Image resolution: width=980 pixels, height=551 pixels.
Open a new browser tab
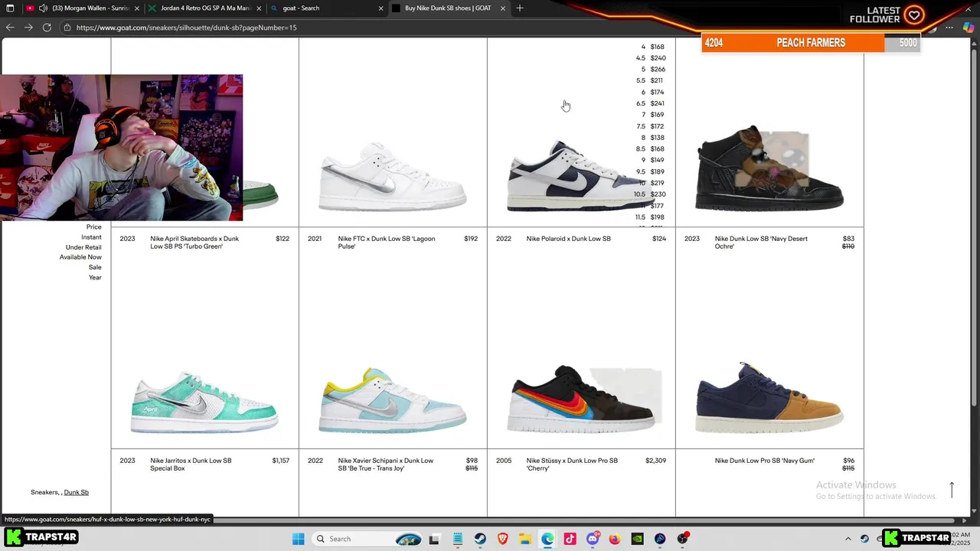(x=520, y=8)
